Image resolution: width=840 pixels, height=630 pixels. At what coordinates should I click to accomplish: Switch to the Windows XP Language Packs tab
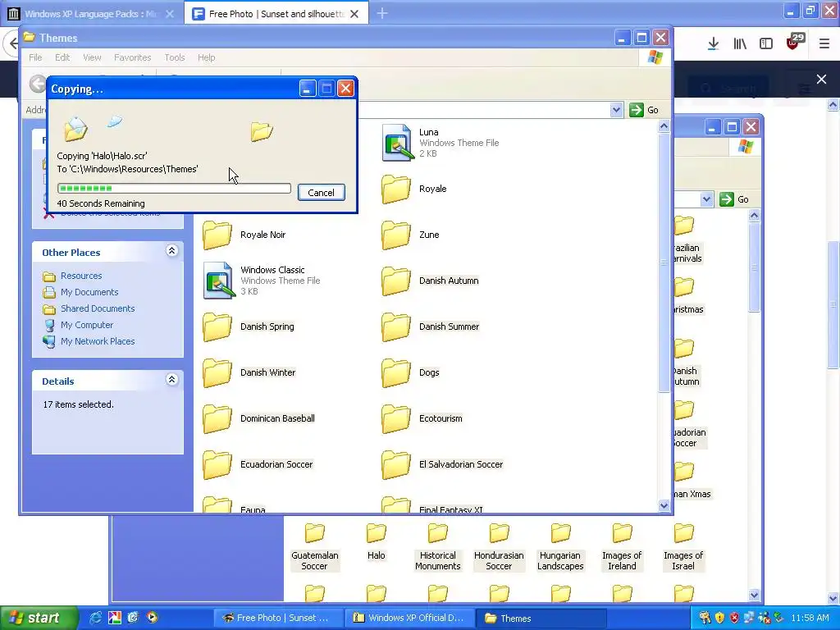coord(91,14)
